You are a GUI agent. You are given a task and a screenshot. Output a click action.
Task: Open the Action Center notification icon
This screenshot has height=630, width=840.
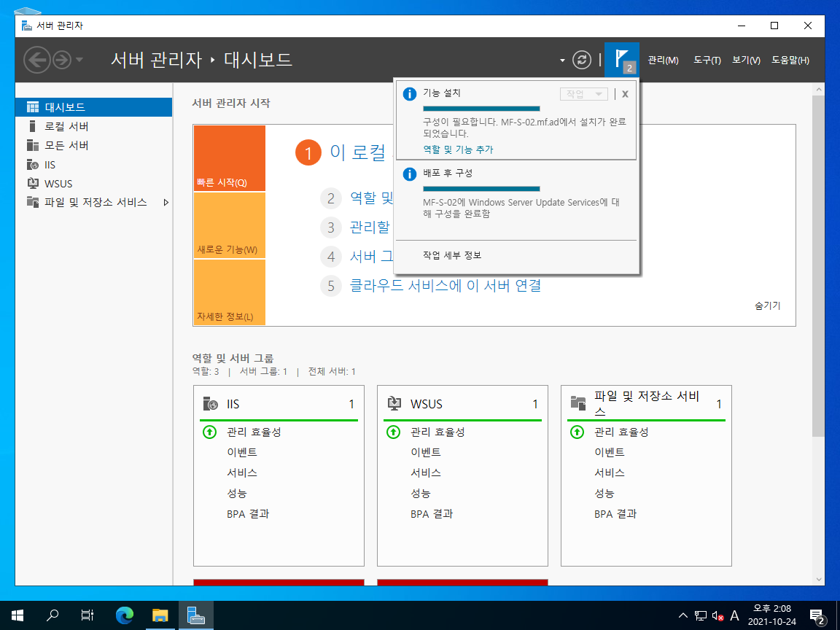coord(817,616)
